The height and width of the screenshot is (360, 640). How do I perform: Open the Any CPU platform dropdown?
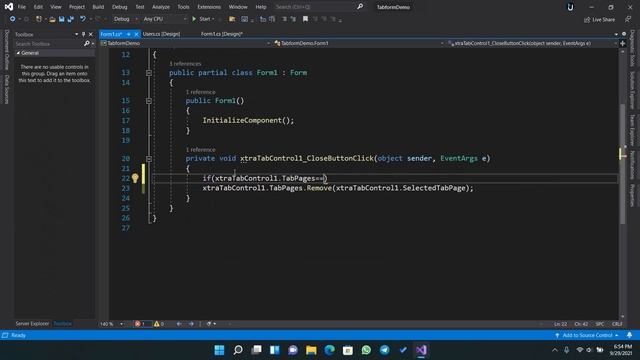[164, 19]
